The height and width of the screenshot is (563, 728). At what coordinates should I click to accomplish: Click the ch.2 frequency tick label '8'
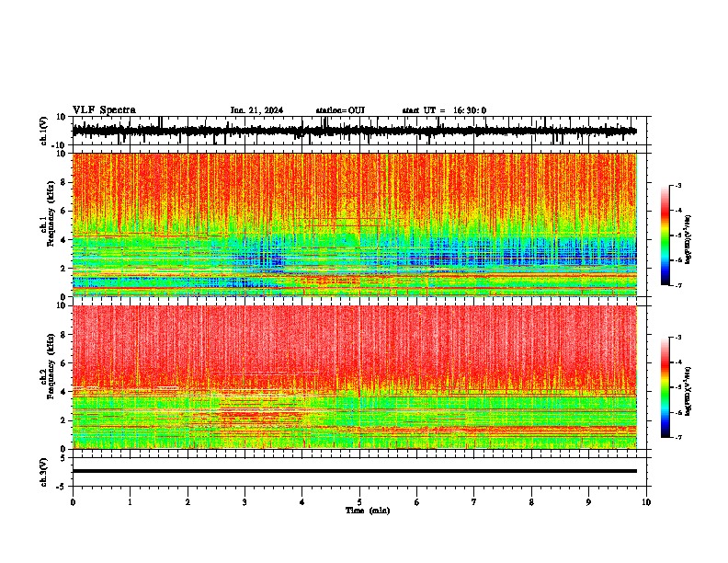coord(63,334)
